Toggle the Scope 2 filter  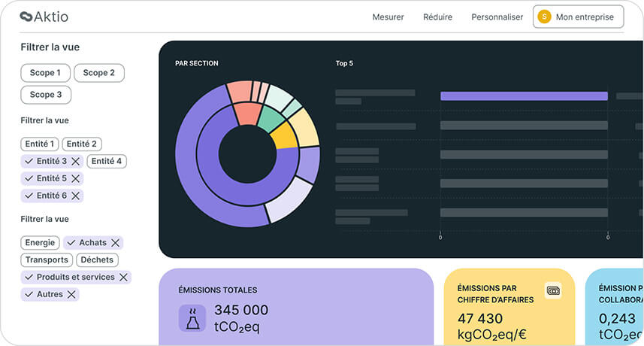pos(99,73)
